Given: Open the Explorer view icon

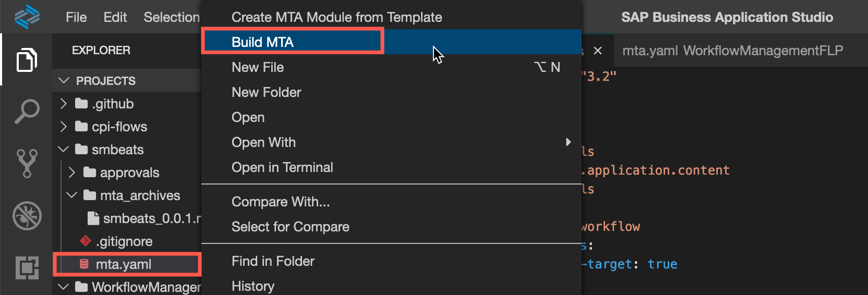Looking at the screenshot, I should point(27,60).
